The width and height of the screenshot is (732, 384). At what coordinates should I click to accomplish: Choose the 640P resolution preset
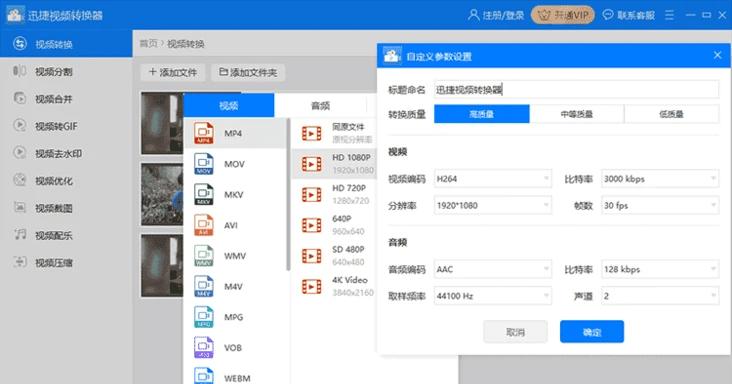(334, 225)
